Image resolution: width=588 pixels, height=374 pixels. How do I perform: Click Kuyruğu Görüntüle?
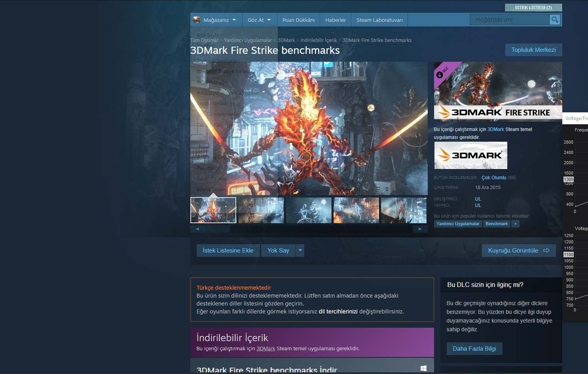point(519,251)
